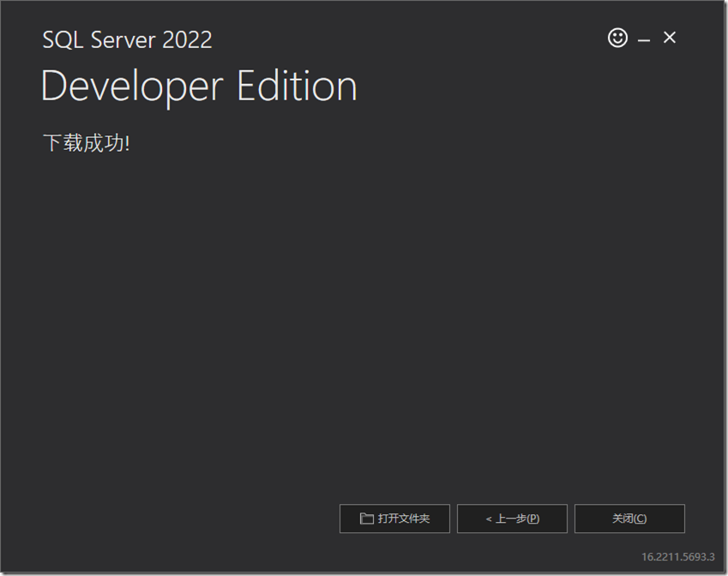
Task: Click the 下载成功! status message
Action: (x=87, y=142)
